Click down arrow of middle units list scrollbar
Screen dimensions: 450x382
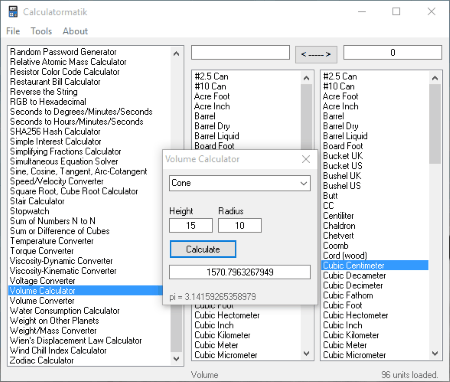pos(306,353)
